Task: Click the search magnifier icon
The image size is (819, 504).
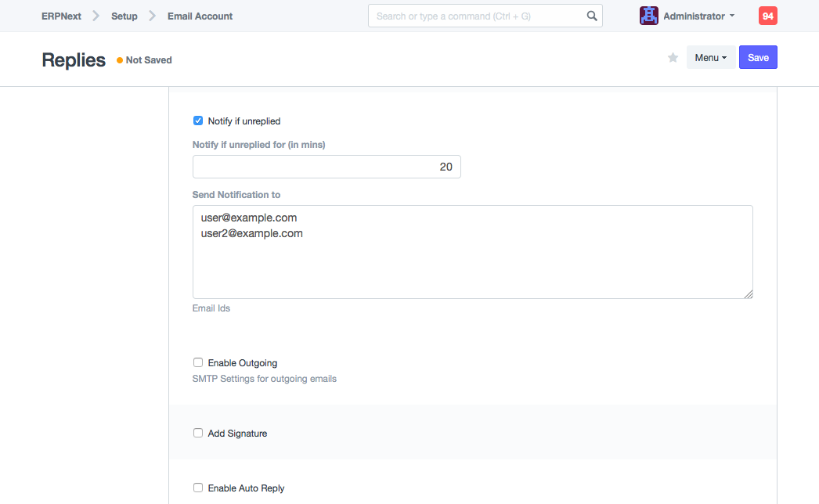Action: (x=592, y=16)
